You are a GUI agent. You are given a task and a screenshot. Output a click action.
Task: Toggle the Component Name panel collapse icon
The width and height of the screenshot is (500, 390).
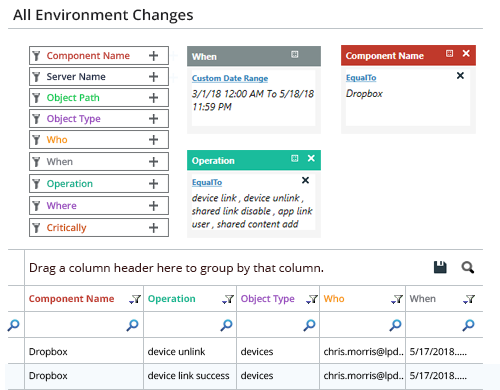tap(450, 53)
